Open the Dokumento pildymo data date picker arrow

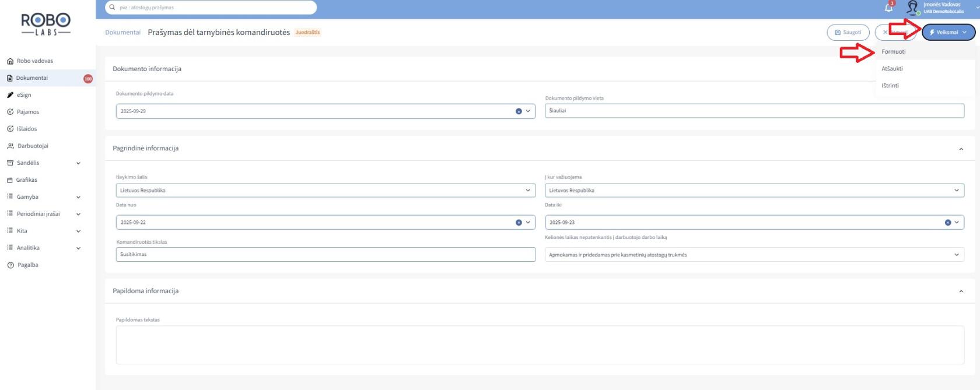point(528,111)
